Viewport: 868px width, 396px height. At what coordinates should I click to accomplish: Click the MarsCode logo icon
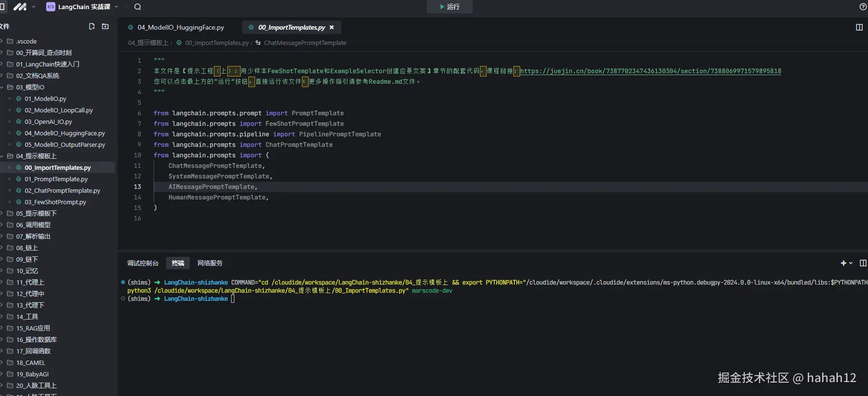tap(20, 7)
